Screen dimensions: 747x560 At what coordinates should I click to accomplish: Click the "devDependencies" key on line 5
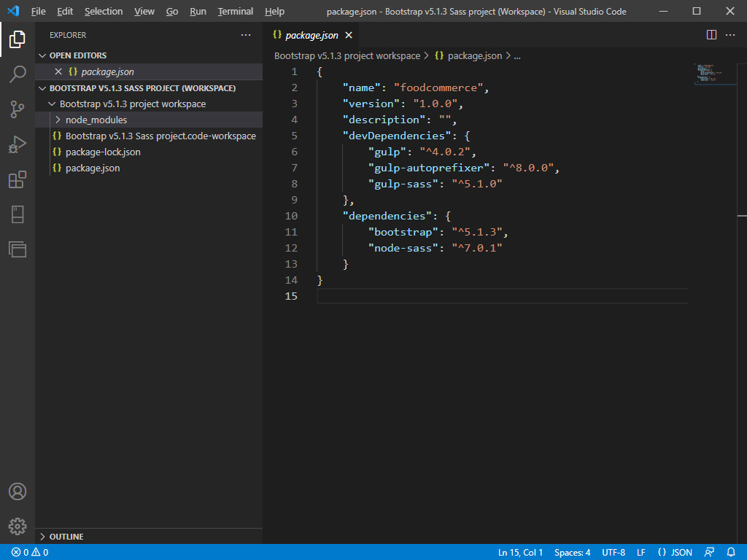pos(396,136)
